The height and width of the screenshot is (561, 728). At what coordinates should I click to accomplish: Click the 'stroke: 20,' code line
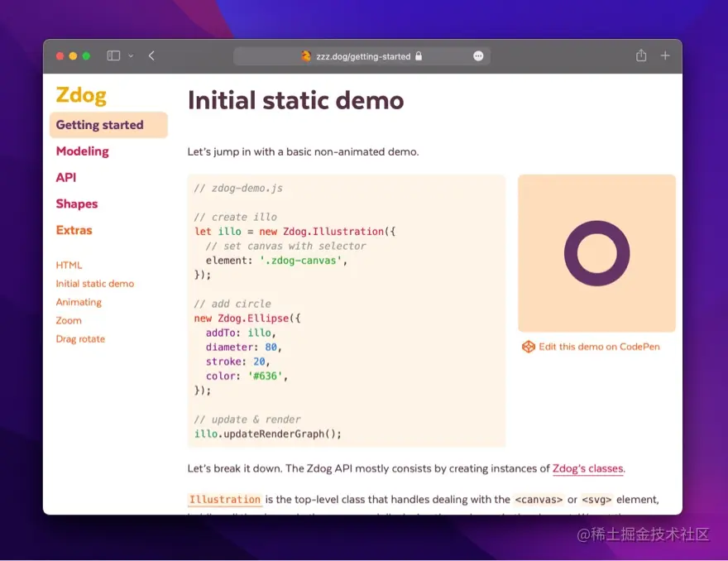click(x=237, y=362)
